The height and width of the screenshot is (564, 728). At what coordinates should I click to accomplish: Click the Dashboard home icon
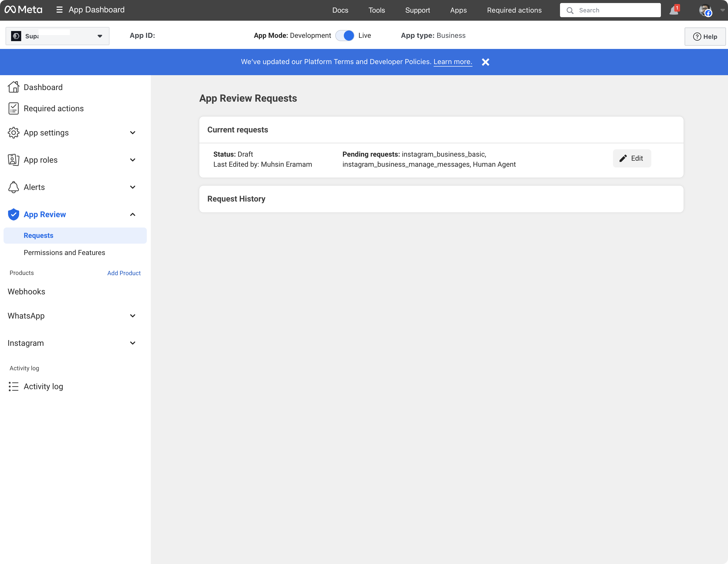coord(13,87)
